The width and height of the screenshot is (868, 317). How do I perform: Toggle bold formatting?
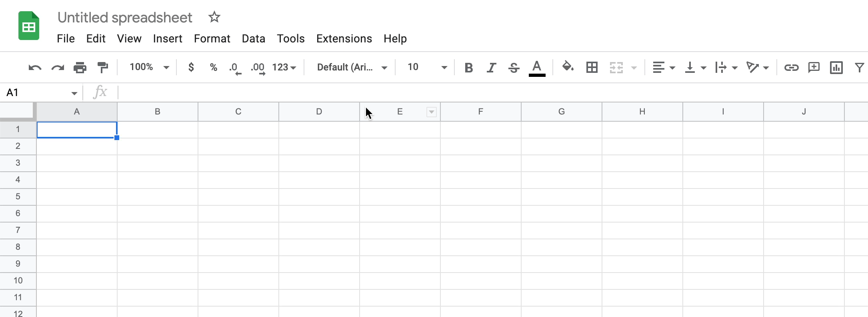468,68
